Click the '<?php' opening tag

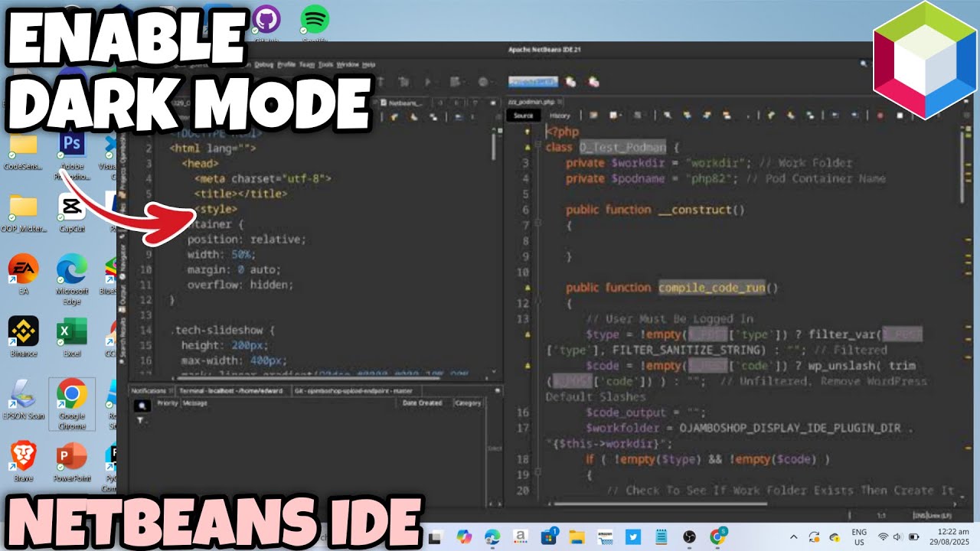tap(562, 132)
